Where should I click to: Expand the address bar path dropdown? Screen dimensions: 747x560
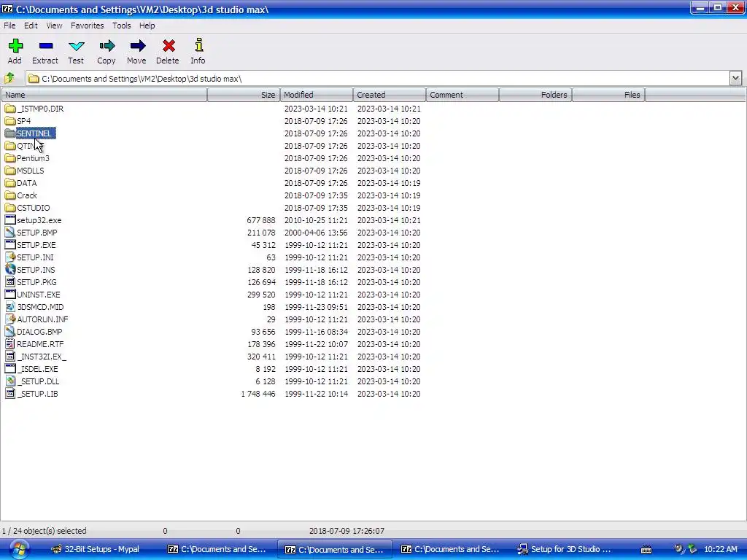735,78
